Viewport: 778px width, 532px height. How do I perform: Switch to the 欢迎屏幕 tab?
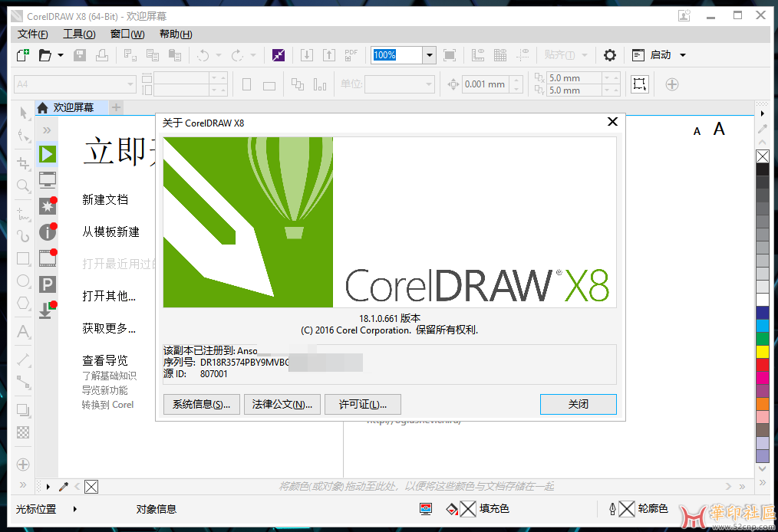(72, 107)
